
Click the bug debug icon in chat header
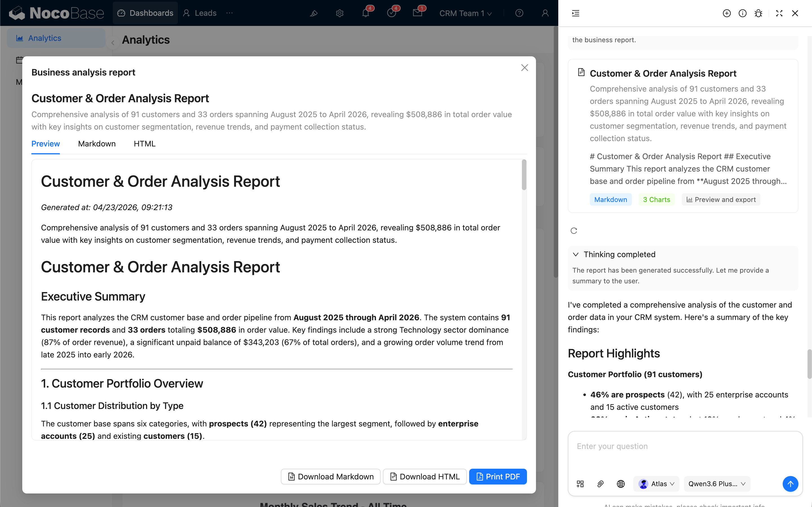[x=758, y=13]
